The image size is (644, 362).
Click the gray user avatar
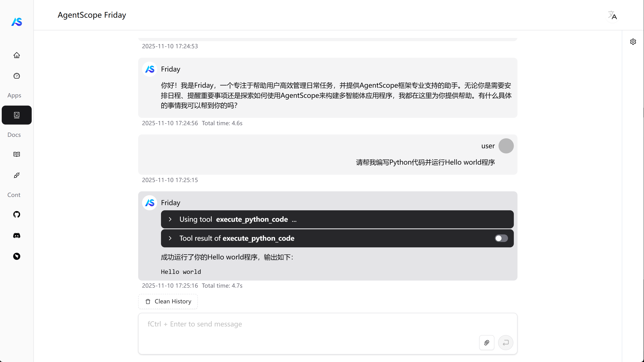(x=506, y=146)
